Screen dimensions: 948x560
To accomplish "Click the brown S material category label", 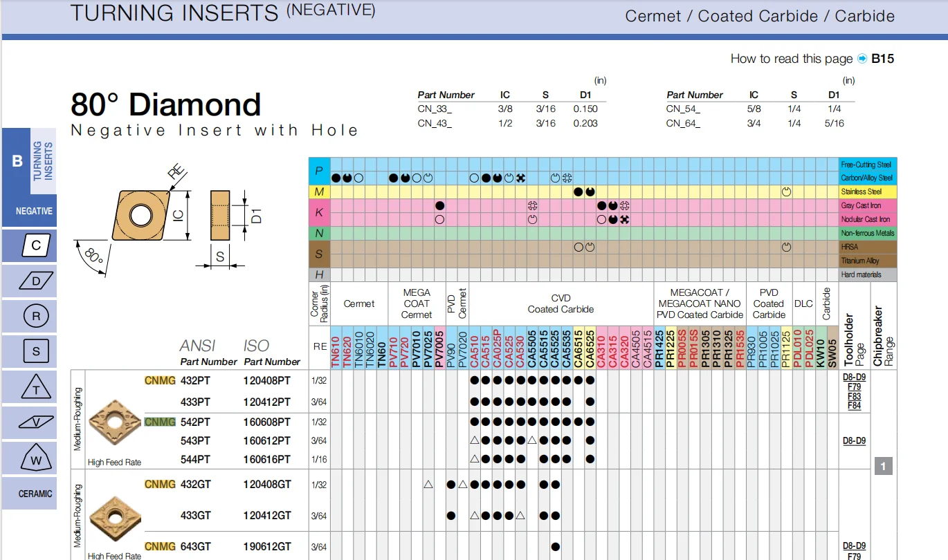I will point(319,254).
